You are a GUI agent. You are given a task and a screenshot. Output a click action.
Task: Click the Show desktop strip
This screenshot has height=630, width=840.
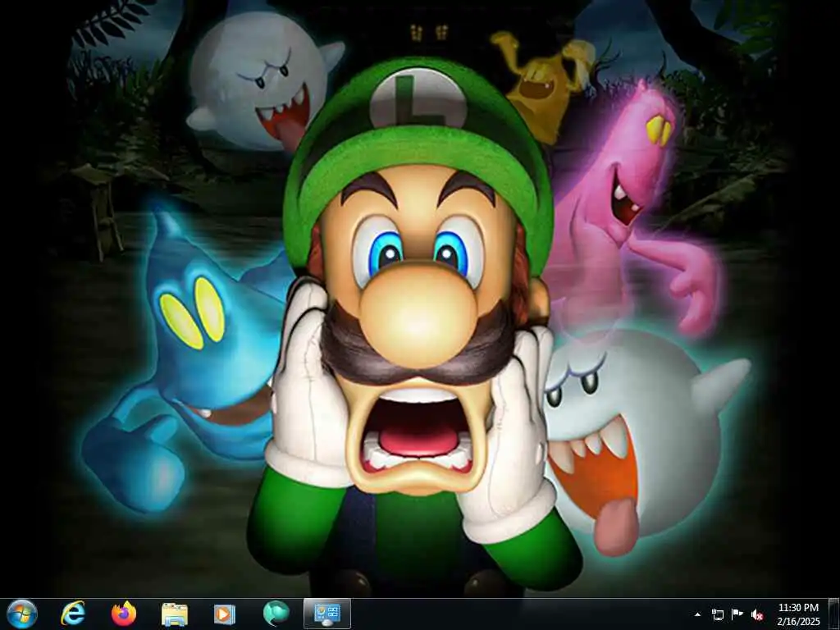point(834,614)
